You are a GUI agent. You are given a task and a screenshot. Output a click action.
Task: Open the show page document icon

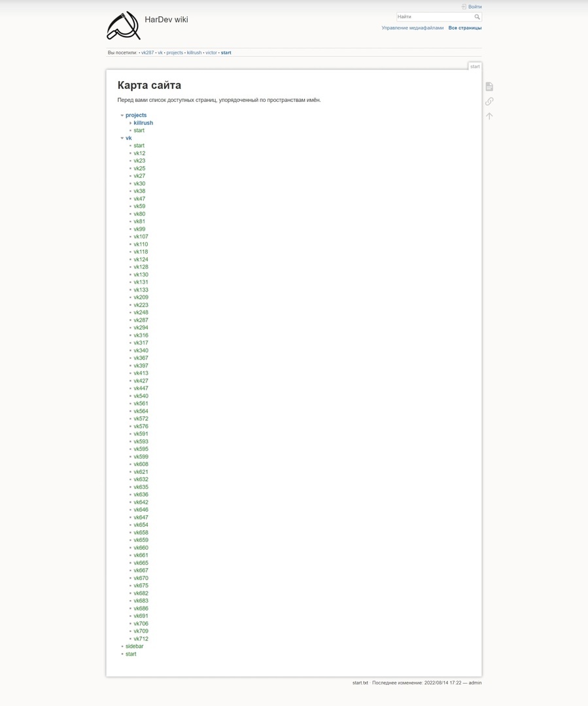(x=489, y=86)
